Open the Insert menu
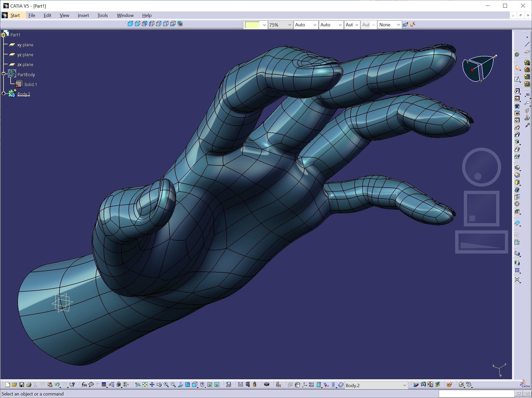The height and width of the screenshot is (398, 532). pos(83,15)
